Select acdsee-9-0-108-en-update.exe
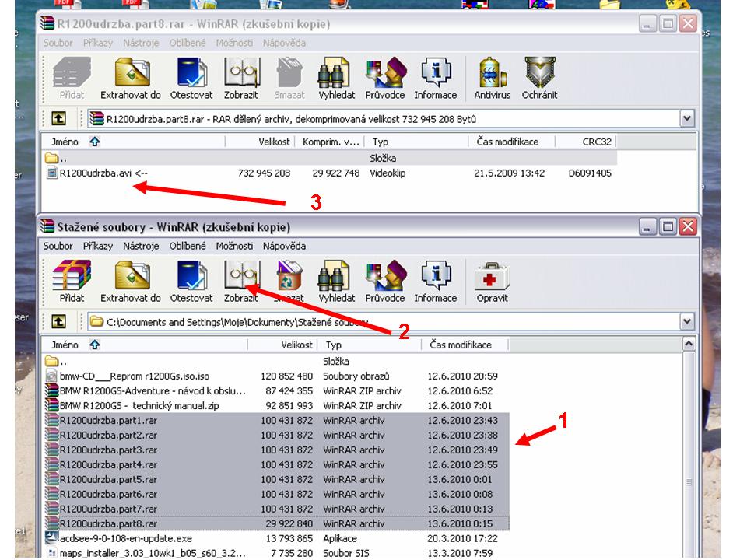 pos(276,538)
